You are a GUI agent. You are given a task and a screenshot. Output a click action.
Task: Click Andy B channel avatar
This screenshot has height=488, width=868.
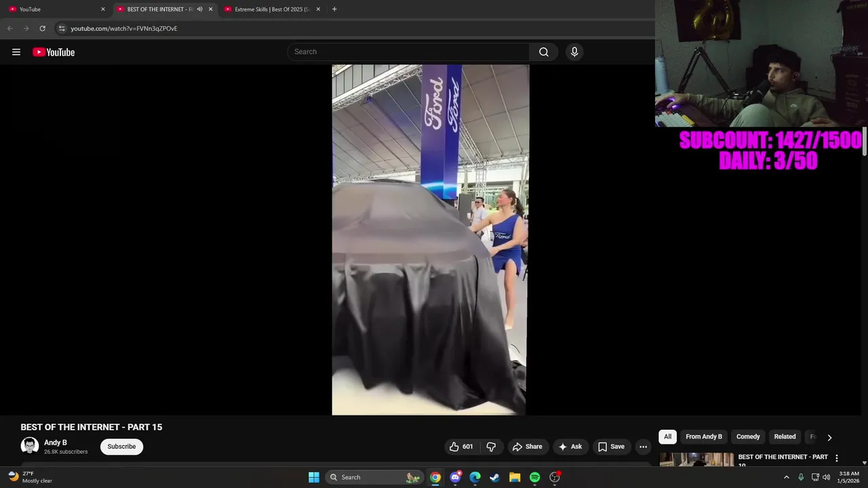pos(30,446)
